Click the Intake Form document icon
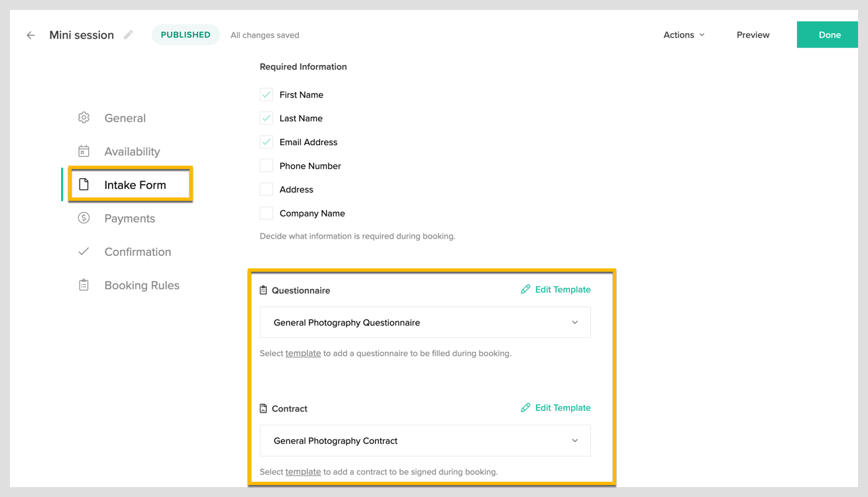The height and width of the screenshot is (497, 868). click(83, 184)
